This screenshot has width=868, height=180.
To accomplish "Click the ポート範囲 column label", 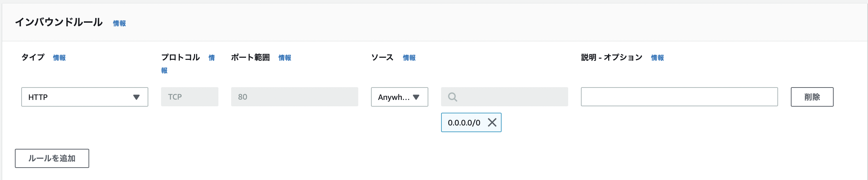I will tap(250, 57).
